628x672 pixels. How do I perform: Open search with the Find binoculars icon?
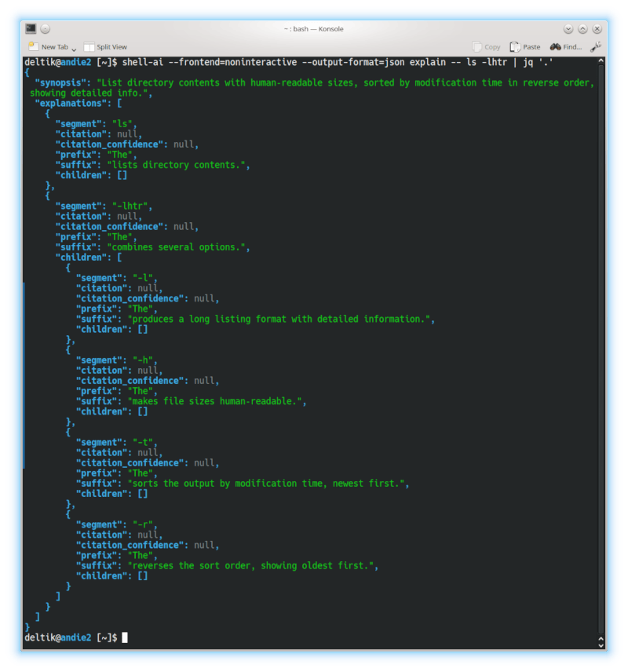point(555,47)
